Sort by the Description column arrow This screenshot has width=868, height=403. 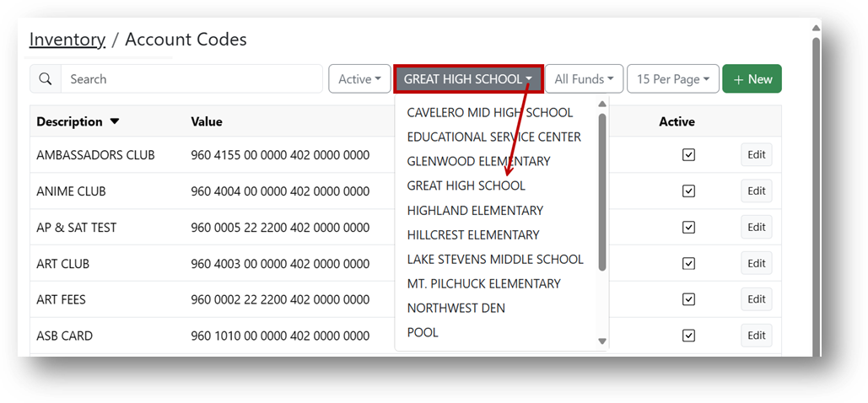(115, 121)
